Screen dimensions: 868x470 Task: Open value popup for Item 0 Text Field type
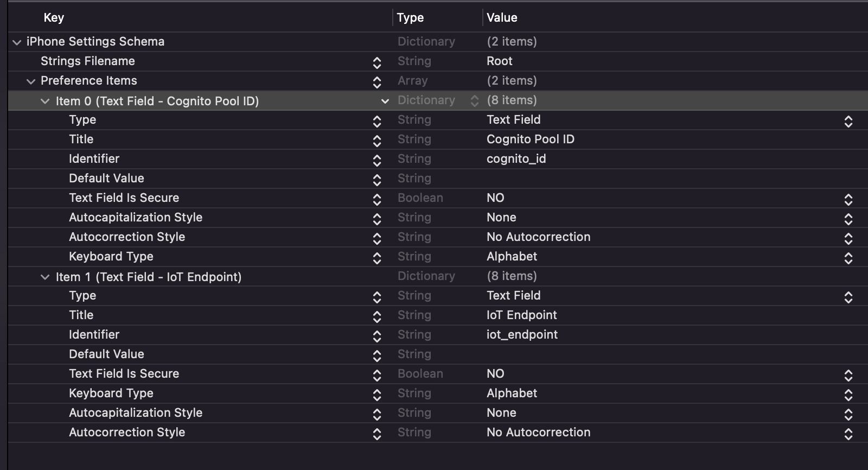click(848, 121)
